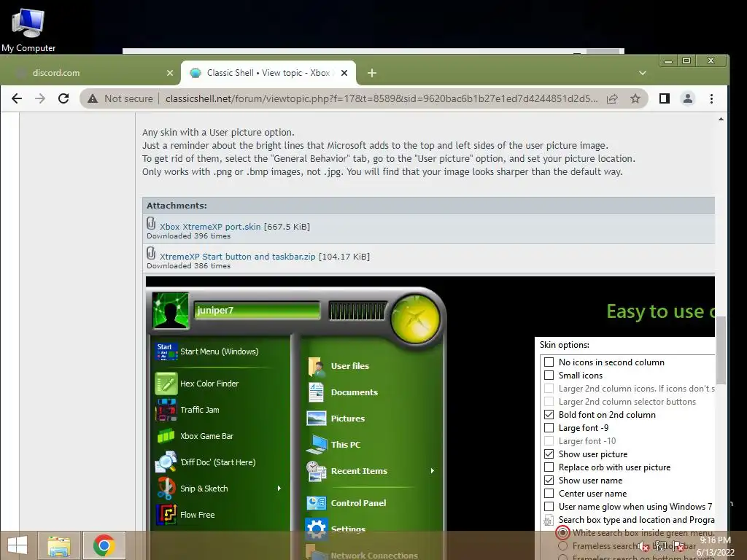
Task: Click Start Menu (Windows) icon in image
Action: (166, 352)
